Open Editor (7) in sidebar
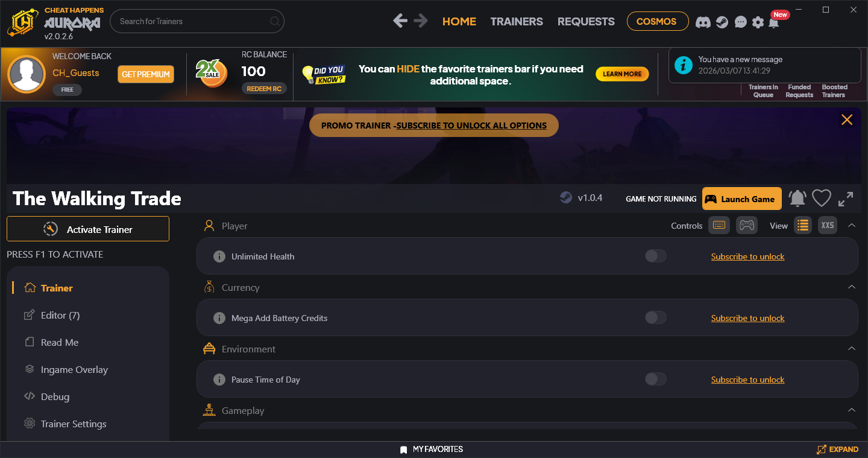This screenshot has width=868, height=458. click(60, 315)
